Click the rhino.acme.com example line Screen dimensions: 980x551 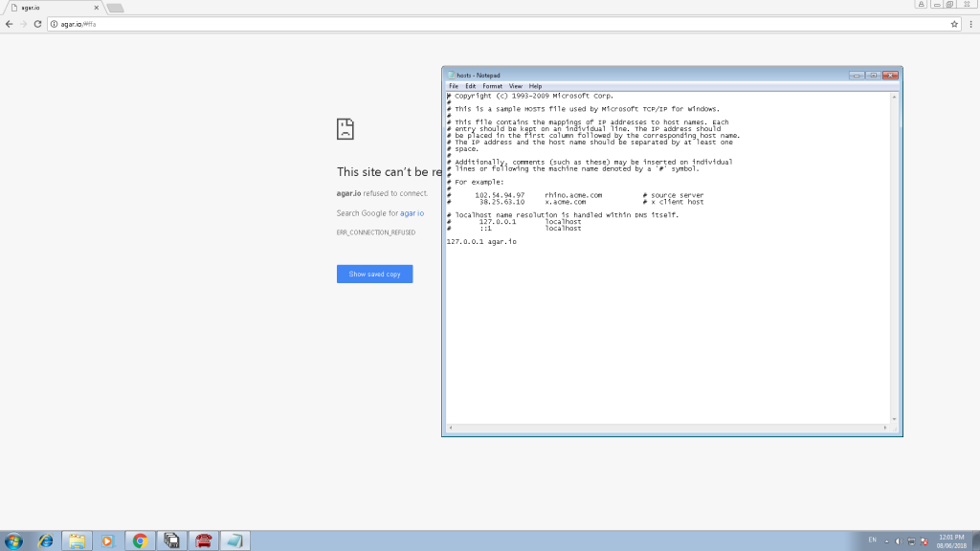pyautogui.click(x=575, y=195)
